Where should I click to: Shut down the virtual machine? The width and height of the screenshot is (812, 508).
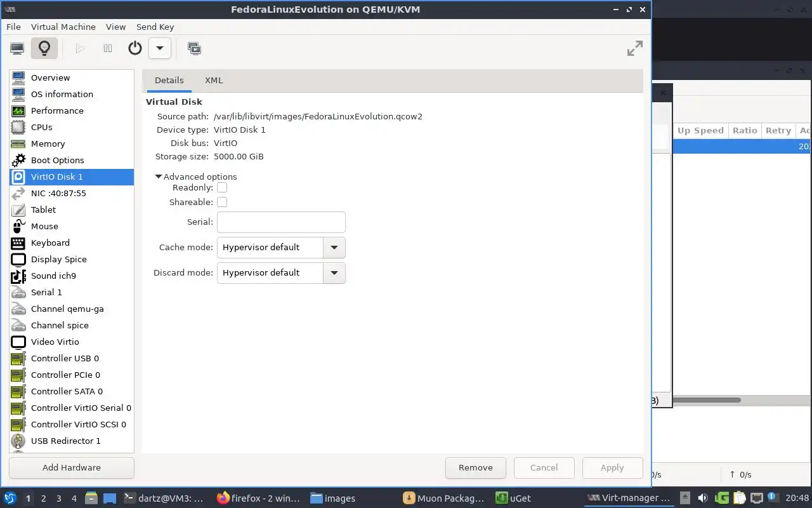click(x=134, y=48)
